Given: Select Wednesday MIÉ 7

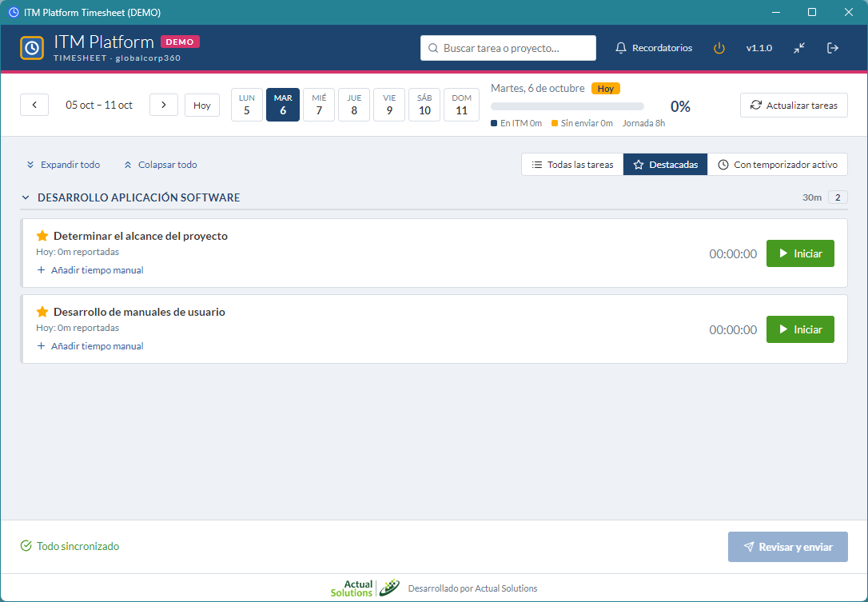Looking at the screenshot, I should (319, 105).
